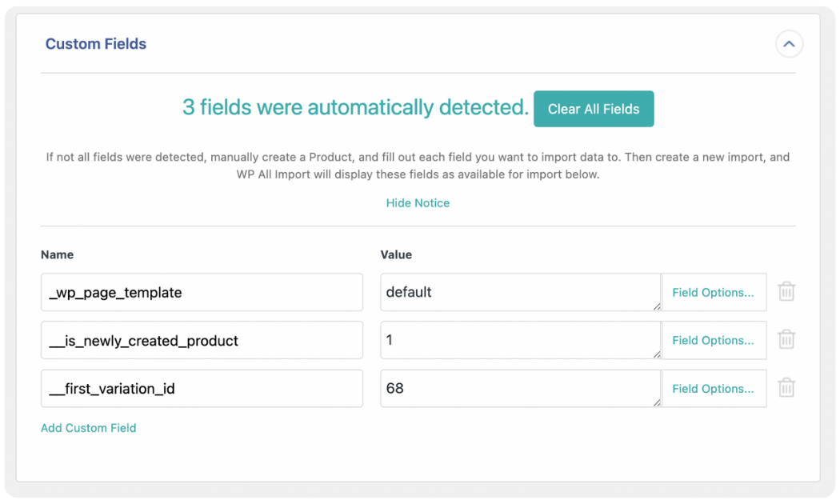
Task: Hide the auto-detection notice
Action: click(x=418, y=202)
